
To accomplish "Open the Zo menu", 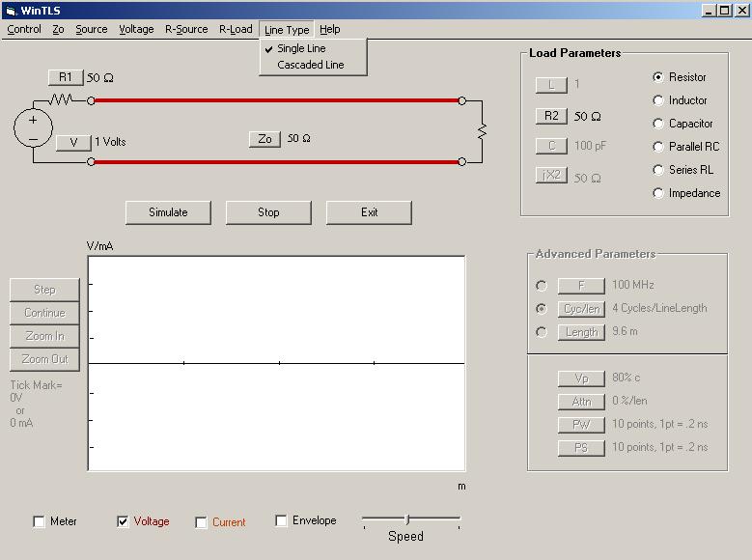I will pos(58,29).
